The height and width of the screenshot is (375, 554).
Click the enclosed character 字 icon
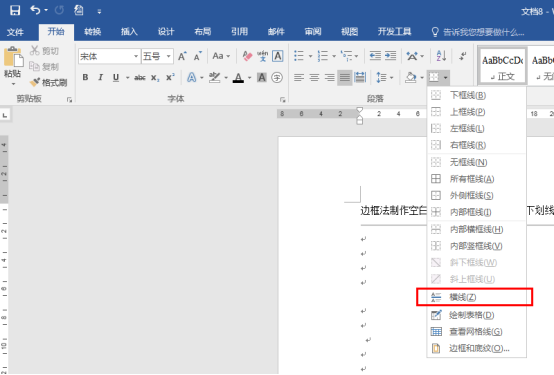point(277,77)
